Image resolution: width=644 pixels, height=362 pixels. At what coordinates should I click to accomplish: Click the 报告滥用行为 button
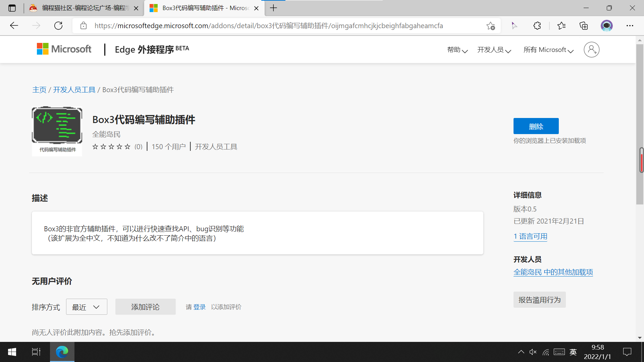[x=540, y=300]
